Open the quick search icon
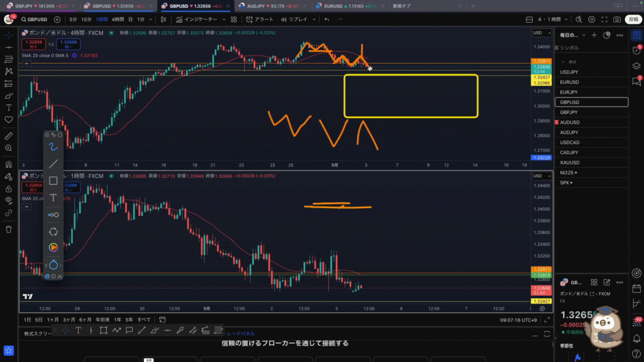Viewport: 644px width, 362px height. click(x=579, y=19)
